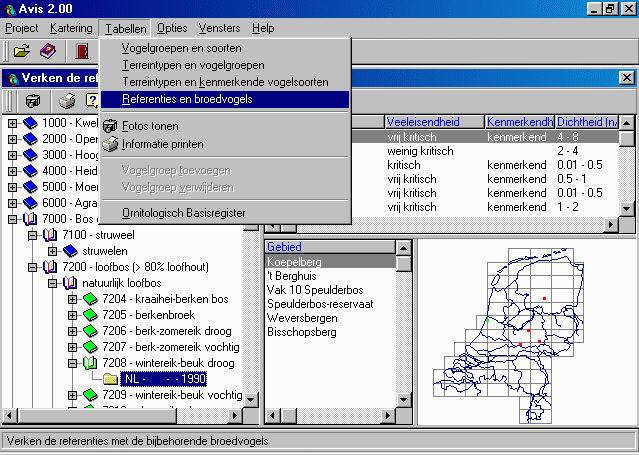Open the Kartering menu

pyautogui.click(x=71, y=28)
